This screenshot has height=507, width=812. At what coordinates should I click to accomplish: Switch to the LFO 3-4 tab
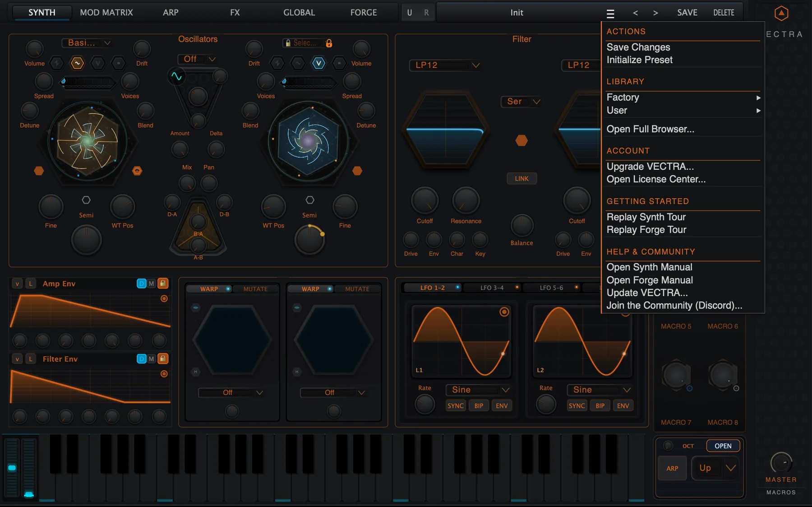click(x=493, y=288)
